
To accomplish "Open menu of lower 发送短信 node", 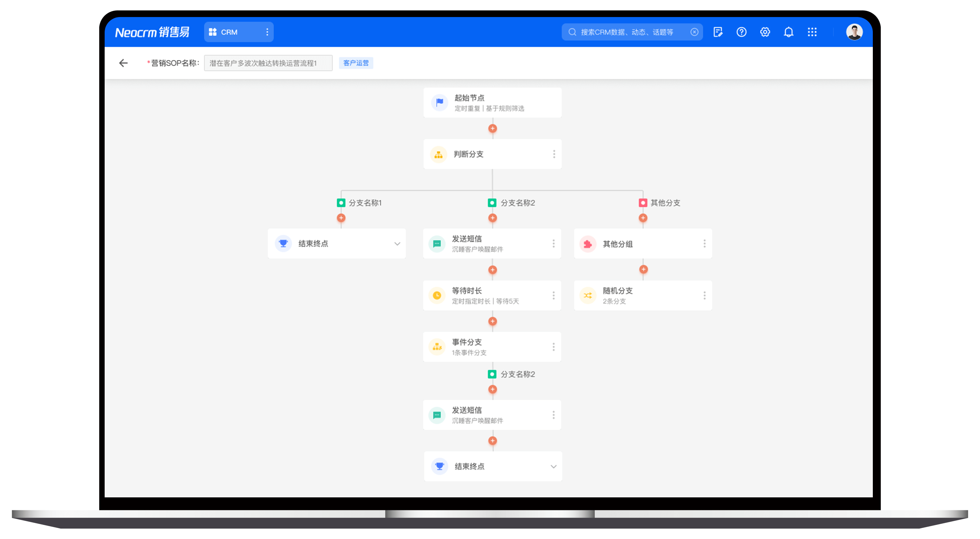I will coord(554,415).
